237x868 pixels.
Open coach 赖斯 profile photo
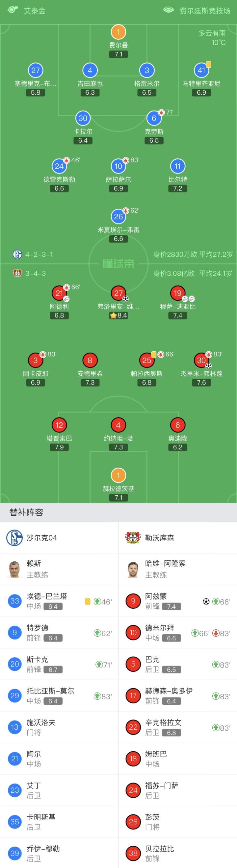pos(14,569)
